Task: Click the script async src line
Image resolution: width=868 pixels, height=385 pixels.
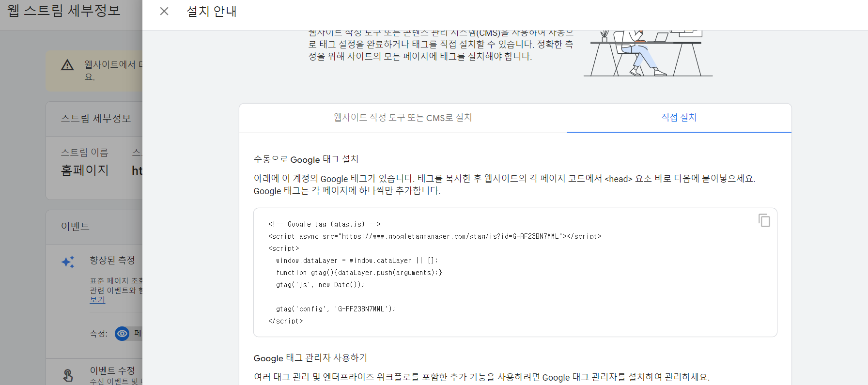Action: [x=435, y=236]
